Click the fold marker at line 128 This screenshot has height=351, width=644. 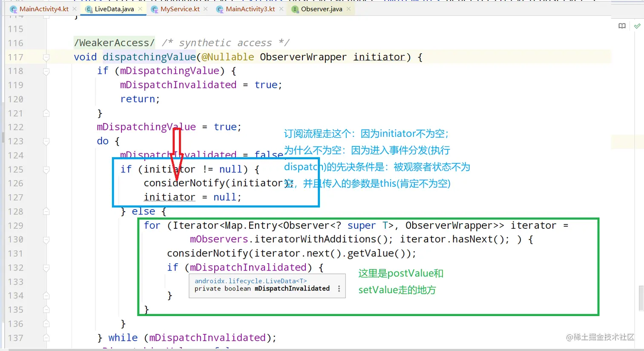click(46, 212)
